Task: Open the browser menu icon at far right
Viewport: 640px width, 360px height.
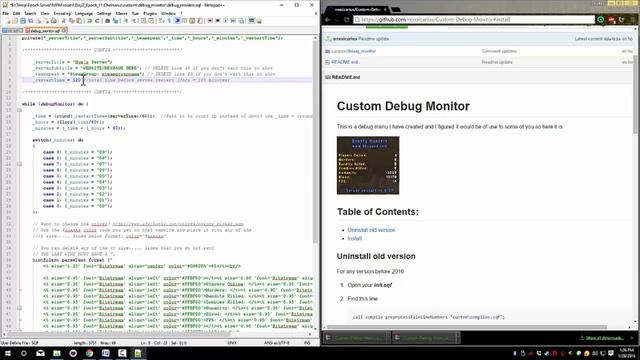Action: pos(634,20)
